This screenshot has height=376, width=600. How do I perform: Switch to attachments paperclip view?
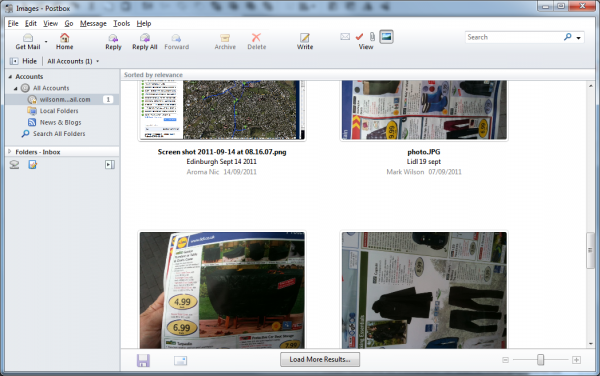372,37
